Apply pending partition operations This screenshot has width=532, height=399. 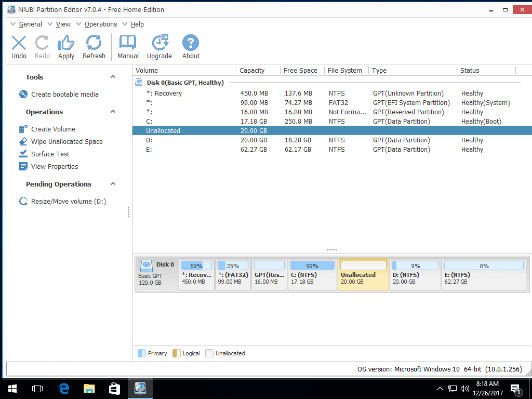point(66,46)
